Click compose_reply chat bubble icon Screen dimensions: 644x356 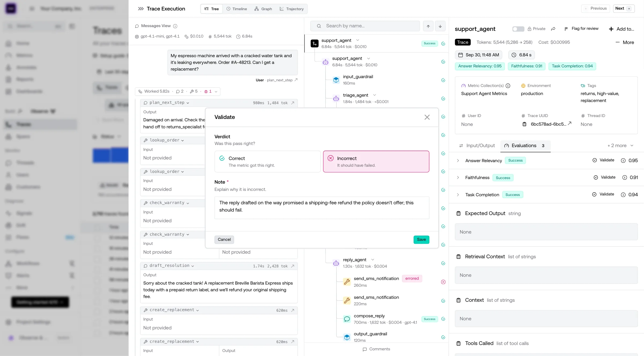[x=347, y=319]
